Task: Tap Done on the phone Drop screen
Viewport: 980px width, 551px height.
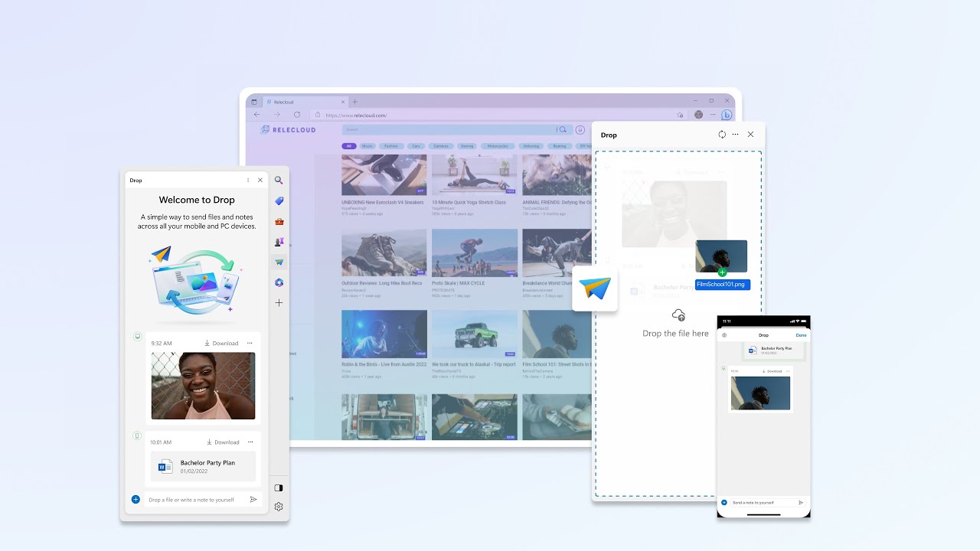Action: coord(801,335)
